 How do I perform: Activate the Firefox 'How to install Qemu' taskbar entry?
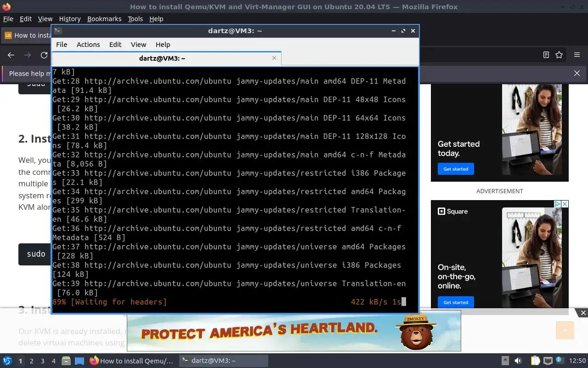click(132, 361)
